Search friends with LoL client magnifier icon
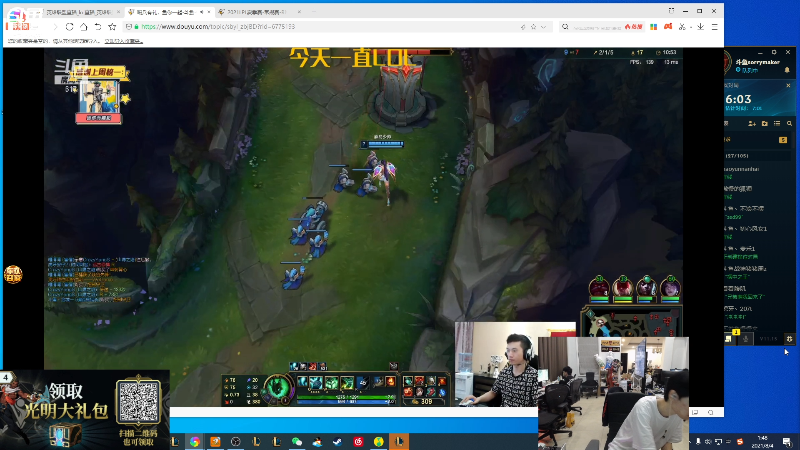Viewport: 800px width, 450px height. (789, 123)
